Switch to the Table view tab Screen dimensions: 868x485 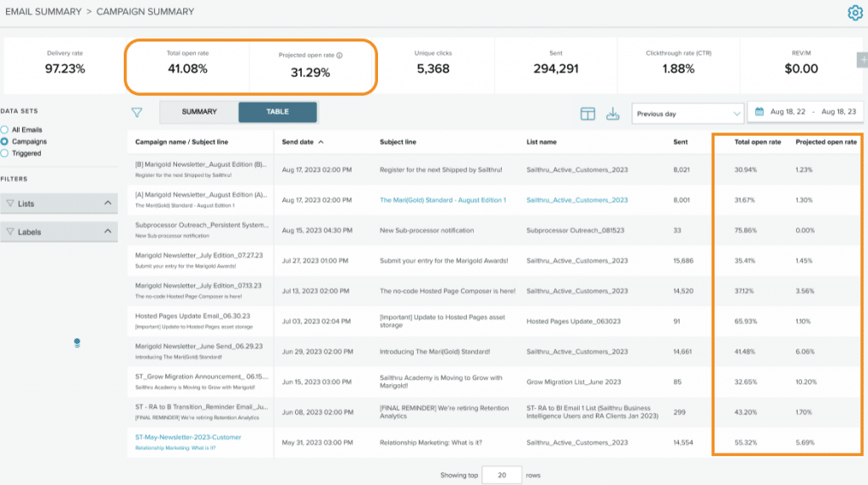pyautogui.click(x=277, y=112)
